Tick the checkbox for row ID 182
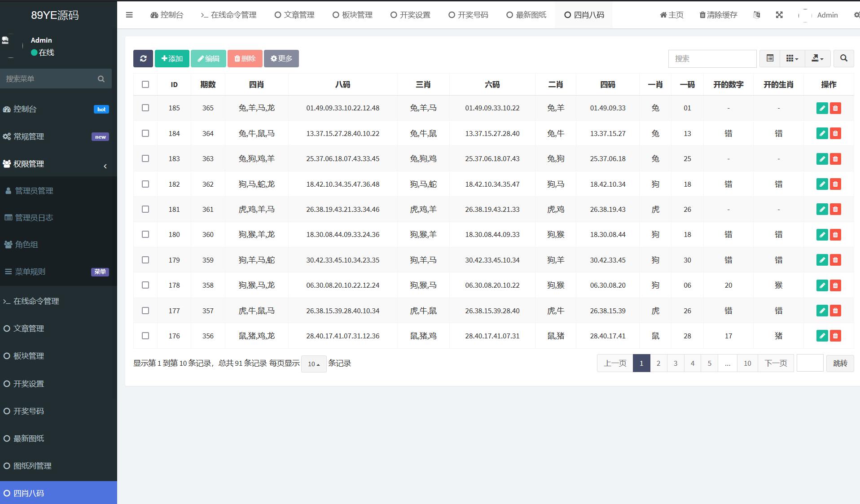This screenshot has width=860, height=504. point(145,184)
